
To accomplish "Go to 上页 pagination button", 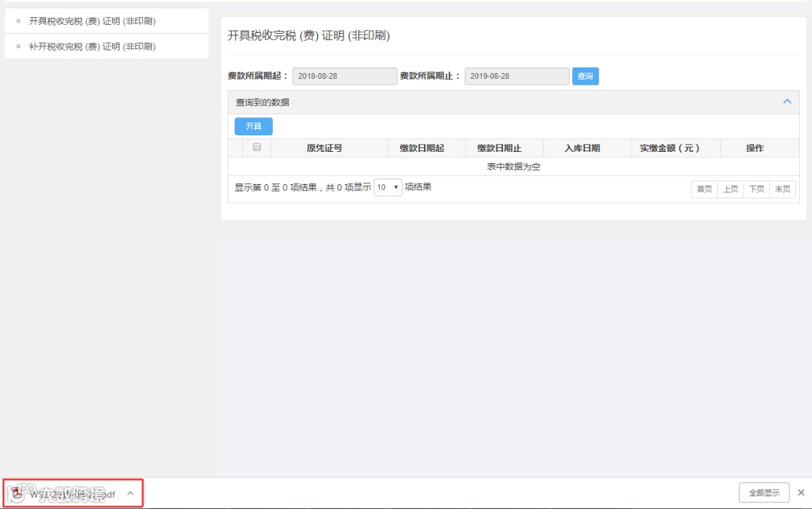I will tap(731, 189).
